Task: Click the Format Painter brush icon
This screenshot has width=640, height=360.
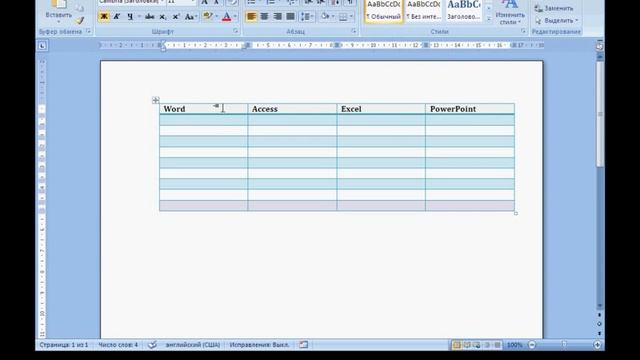Action: (80, 20)
